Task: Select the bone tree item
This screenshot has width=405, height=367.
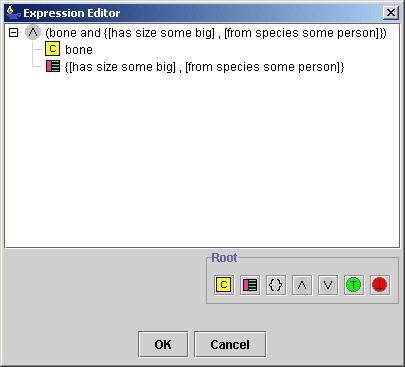Action: pyautogui.click(x=79, y=50)
